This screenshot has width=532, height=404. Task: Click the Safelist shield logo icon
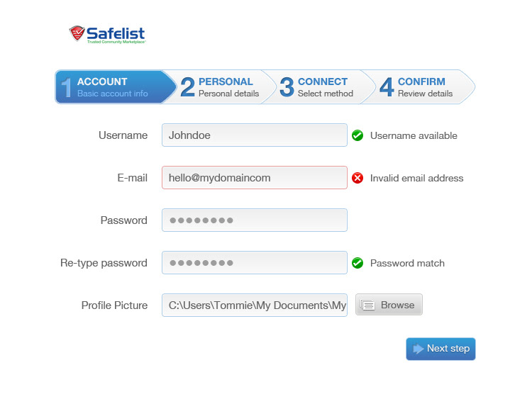(77, 33)
